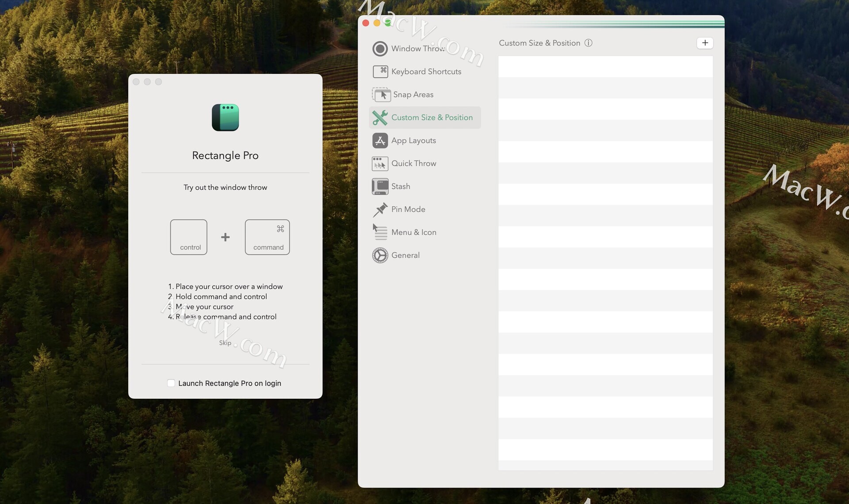Viewport: 849px width, 504px height.
Task: Click the Custom Size & Position tools icon
Action: (x=380, y=118)
